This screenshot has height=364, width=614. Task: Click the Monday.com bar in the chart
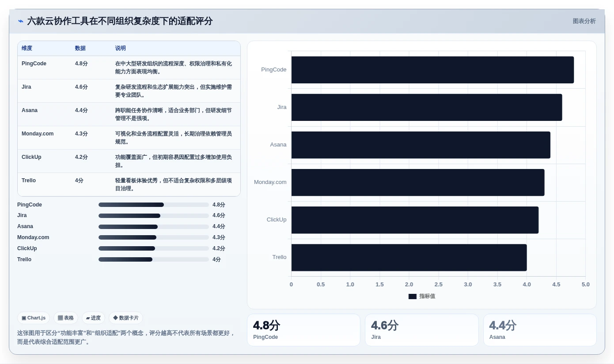coord(418,182)
